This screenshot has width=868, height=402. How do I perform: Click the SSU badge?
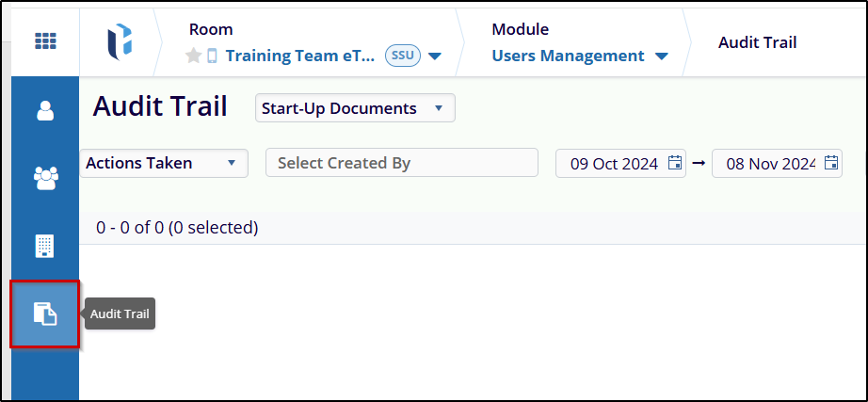(x=403, y=56)
